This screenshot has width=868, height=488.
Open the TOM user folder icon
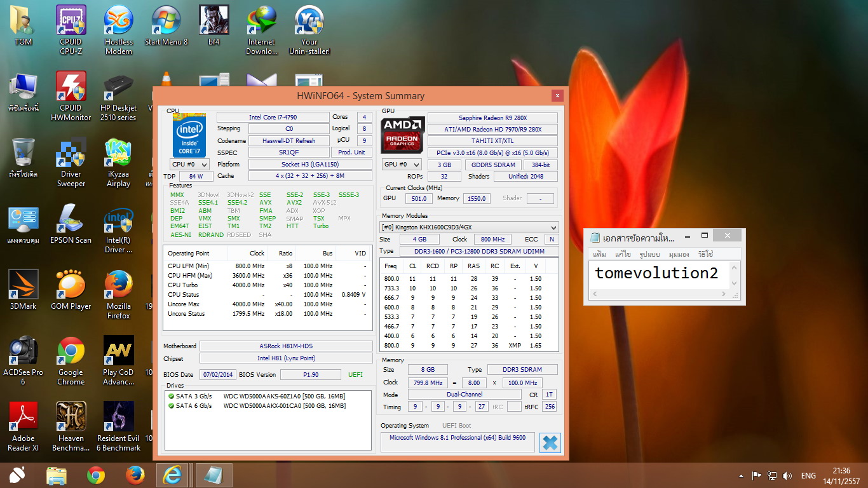coord(24,26)
